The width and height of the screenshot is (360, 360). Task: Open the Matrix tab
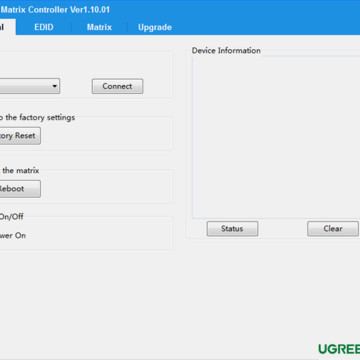tap(99, 27)
